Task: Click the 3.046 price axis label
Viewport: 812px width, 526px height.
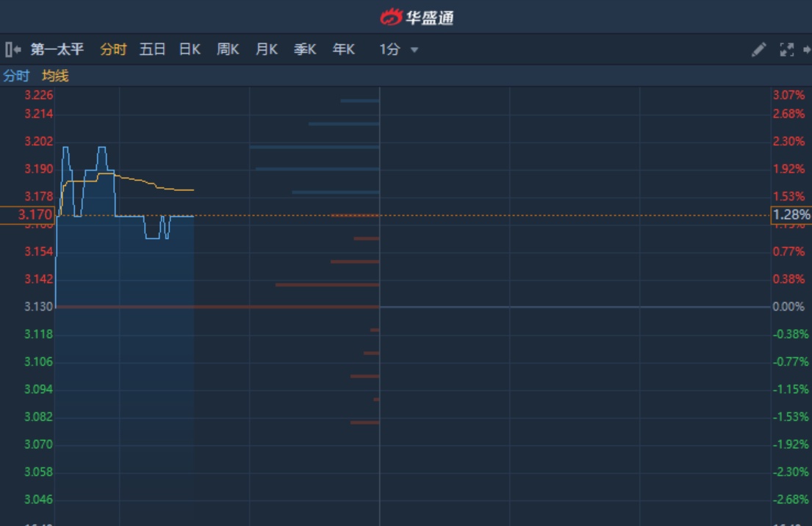Action: point(39,500)
